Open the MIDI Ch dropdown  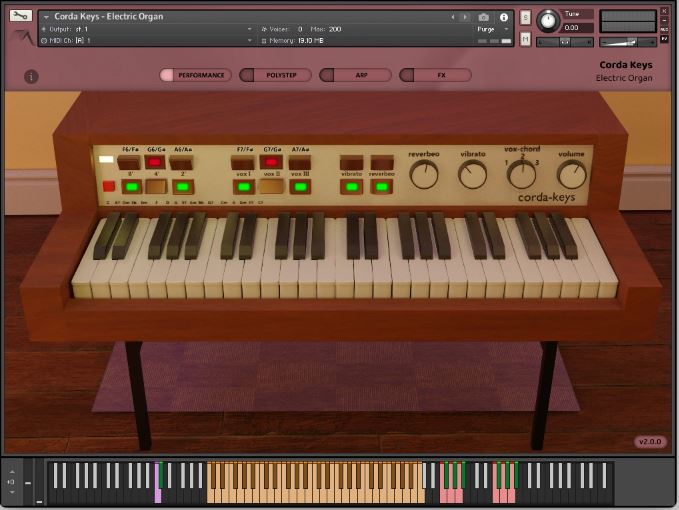point(249,40)
